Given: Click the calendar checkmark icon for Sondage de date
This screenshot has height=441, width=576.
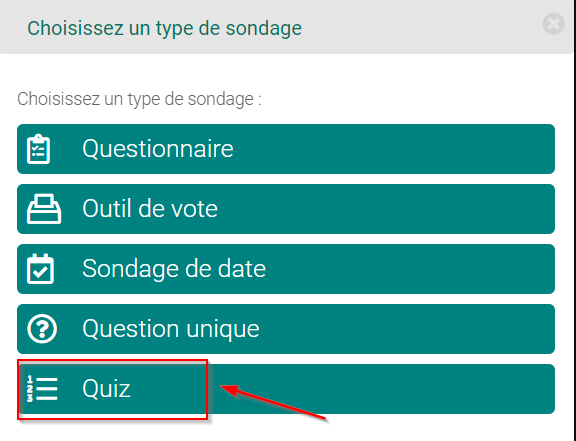Looking at the screenshot, I should pyautogui.click(x=40, y=269).
